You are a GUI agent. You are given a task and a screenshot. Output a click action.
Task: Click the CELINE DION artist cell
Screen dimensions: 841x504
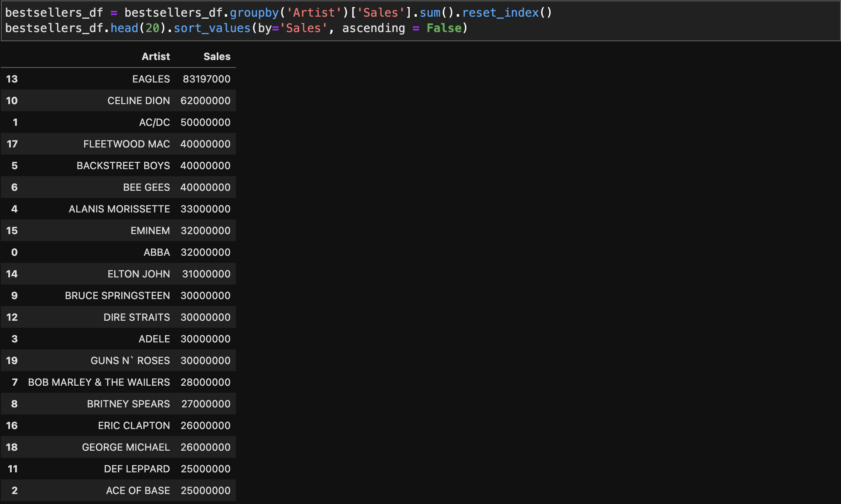point(138,100)
